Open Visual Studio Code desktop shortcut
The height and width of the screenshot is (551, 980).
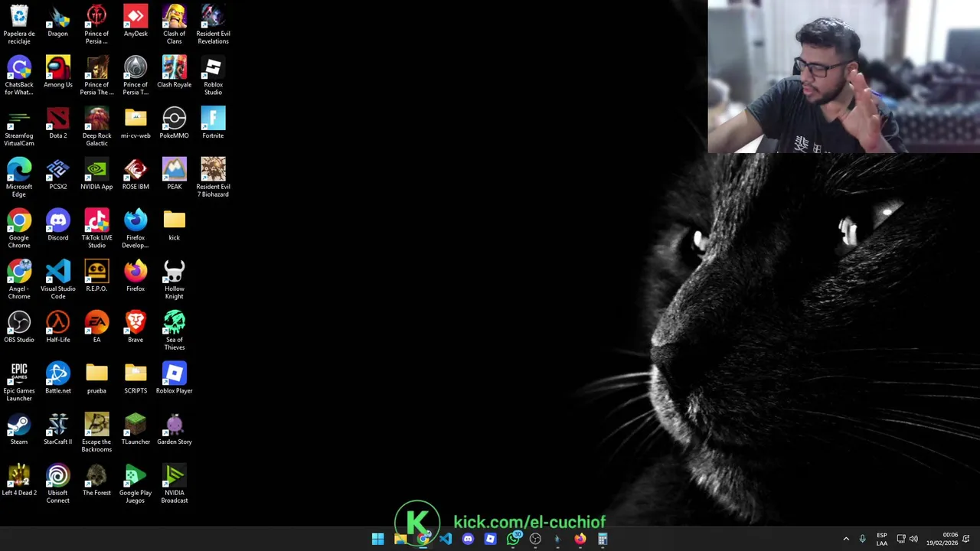[58, 279]
